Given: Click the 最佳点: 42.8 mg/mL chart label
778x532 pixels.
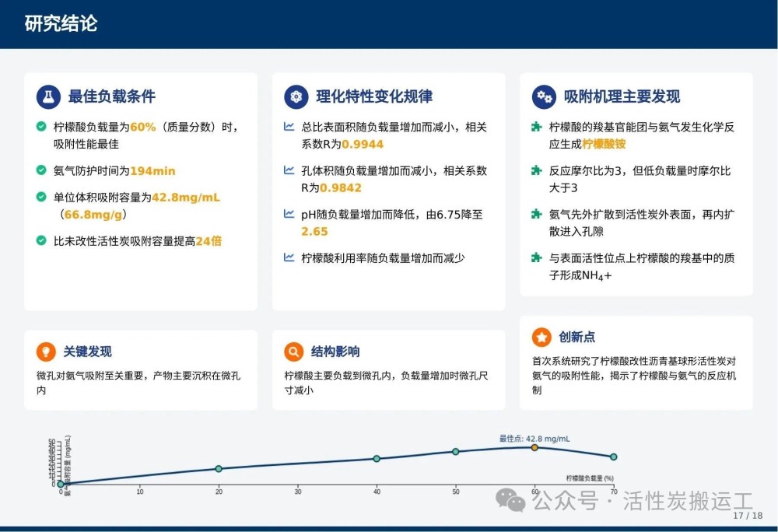Looking at the screenshot, I should 534,439.
